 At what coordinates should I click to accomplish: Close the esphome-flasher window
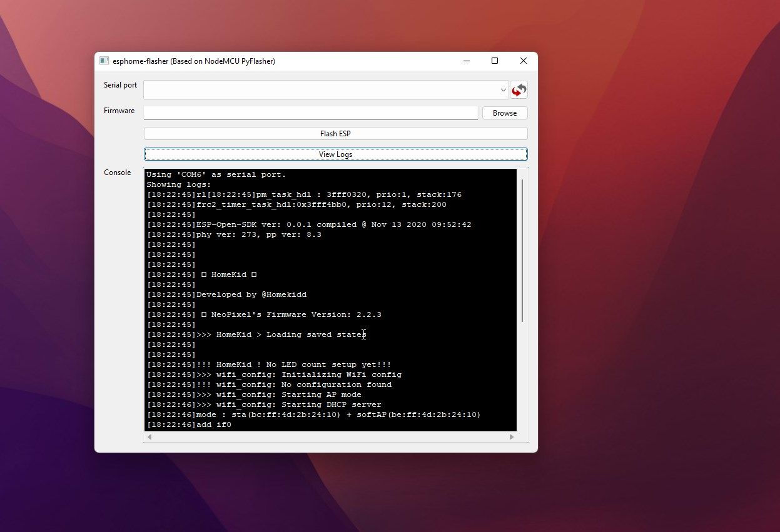524,61
